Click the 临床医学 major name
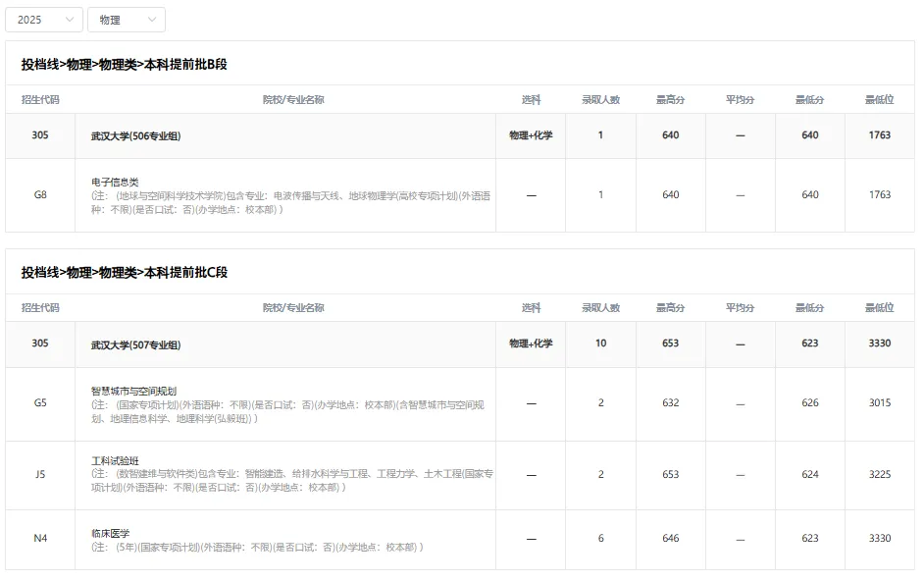This screenshot has width=924, height=581. [x=110, y=533]
